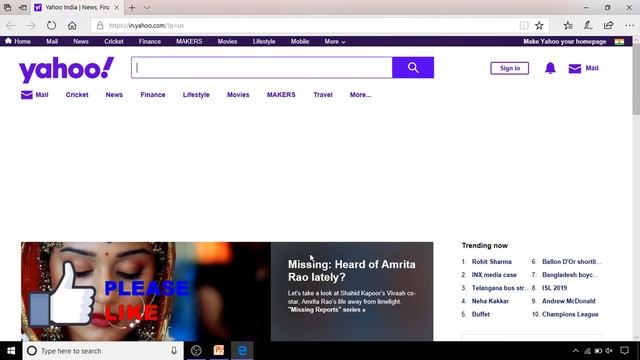Click the microphone icon in taskbar search
The width and height of the screenshot is (640, 360).
[x=174, y=351]
